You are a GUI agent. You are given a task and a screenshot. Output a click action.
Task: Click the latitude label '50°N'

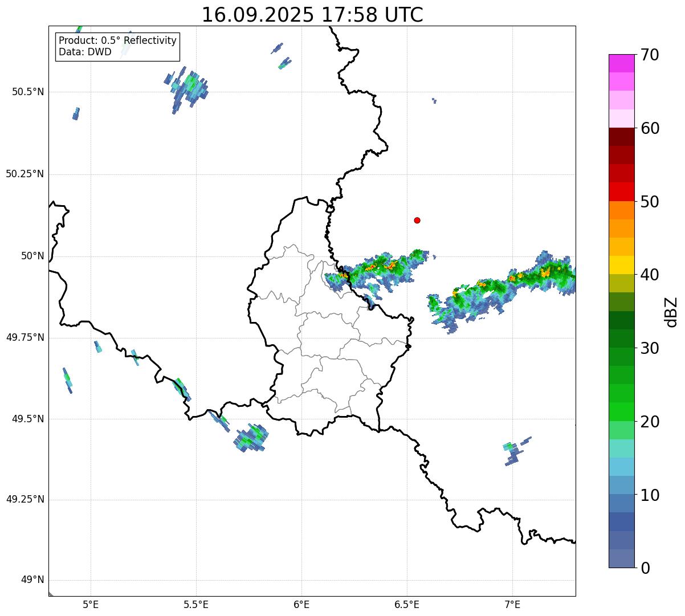(x=32, y=256)
